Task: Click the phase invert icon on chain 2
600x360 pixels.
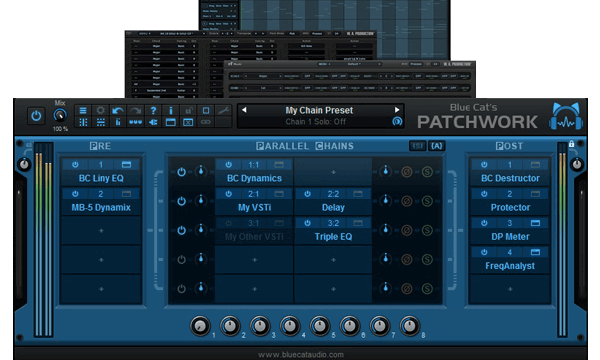Action: point(406,201)
